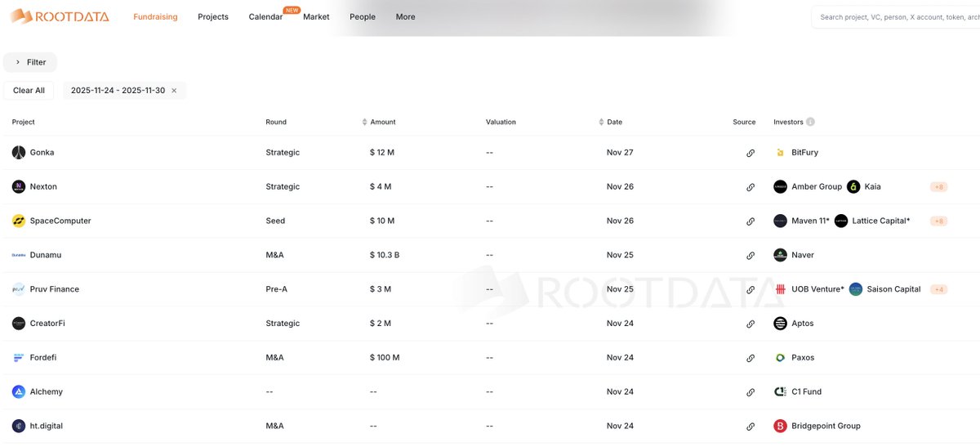Screen dimensions: 980x447
Task: Expand +4 more investors for Pruv Finance
Action: [938, 289]
